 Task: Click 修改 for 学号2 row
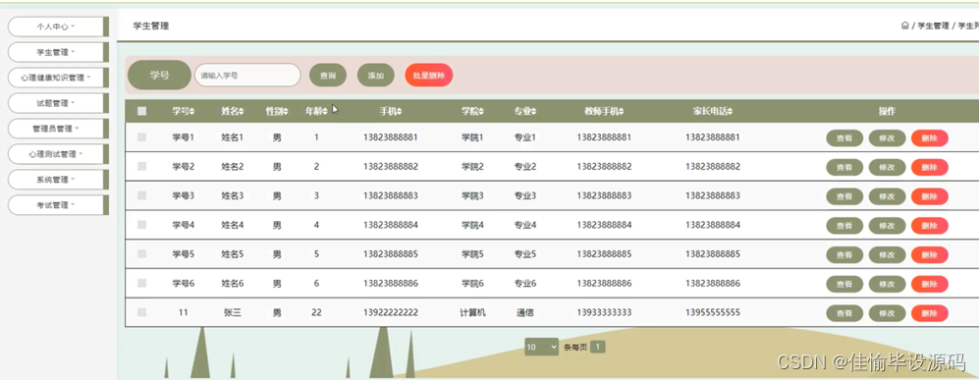(887, 167)
